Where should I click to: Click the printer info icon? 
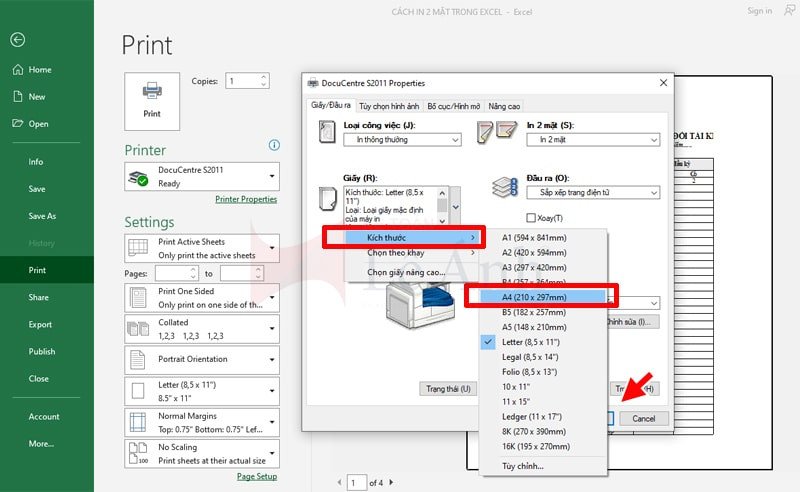[274, 145]
